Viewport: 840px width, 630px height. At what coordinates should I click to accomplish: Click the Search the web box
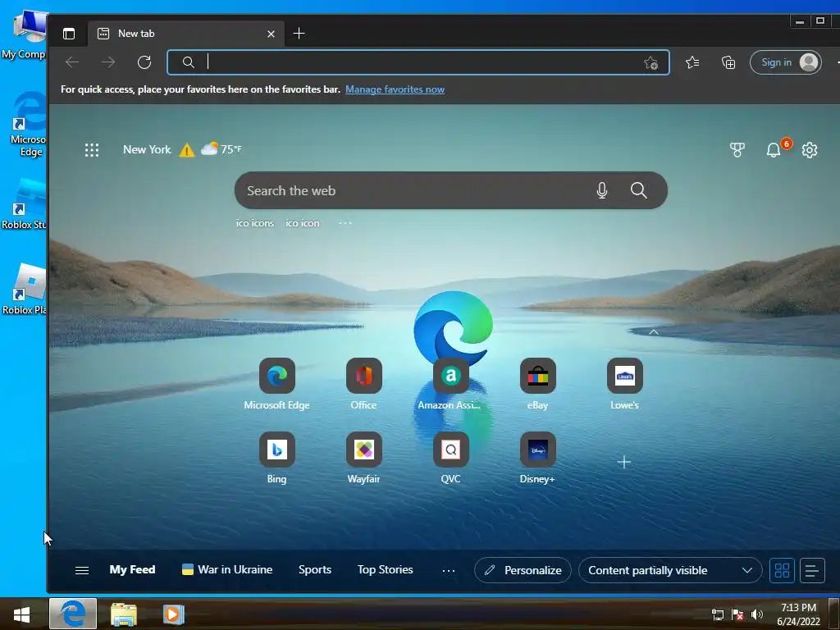click(x=450, y=190)
